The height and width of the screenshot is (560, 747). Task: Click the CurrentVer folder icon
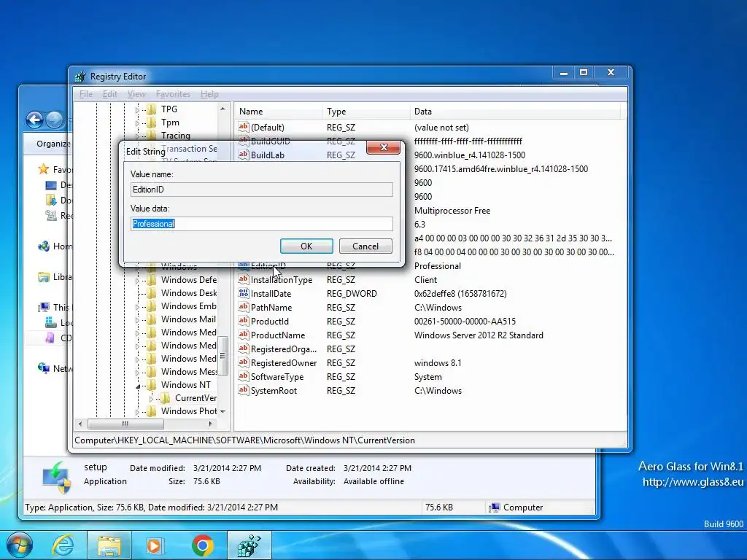[x=166, y=397]
